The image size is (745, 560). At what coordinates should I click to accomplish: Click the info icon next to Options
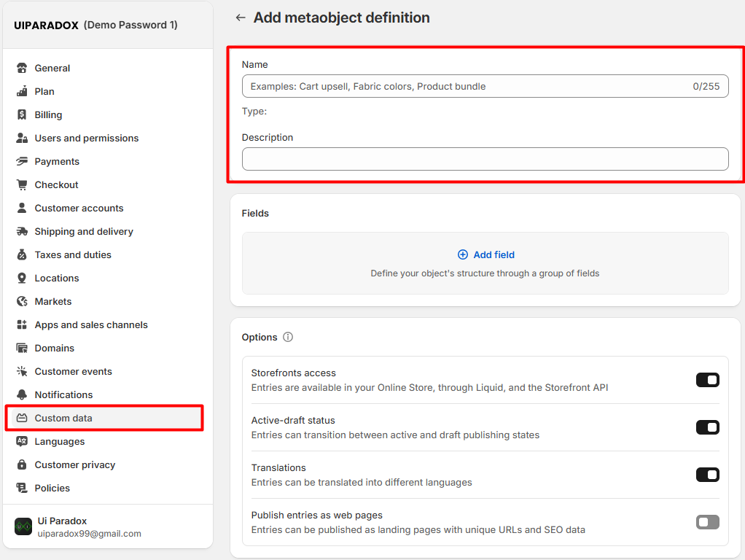288,337
